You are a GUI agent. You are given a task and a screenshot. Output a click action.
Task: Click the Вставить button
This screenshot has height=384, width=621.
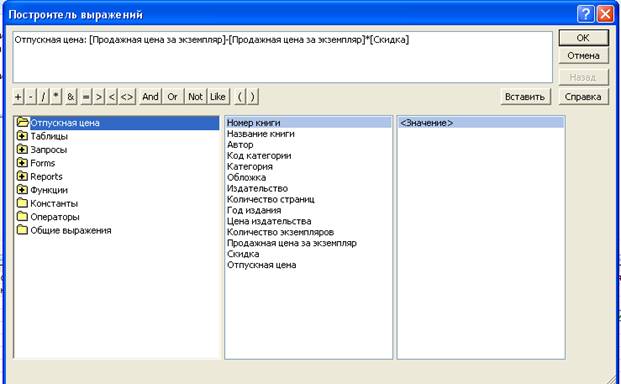point(526,97)
